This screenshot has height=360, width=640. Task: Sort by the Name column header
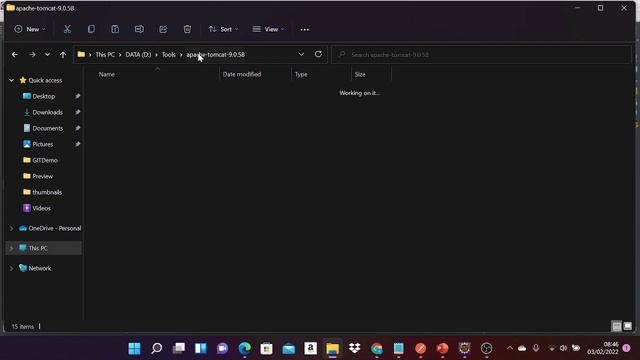point(107,74)
